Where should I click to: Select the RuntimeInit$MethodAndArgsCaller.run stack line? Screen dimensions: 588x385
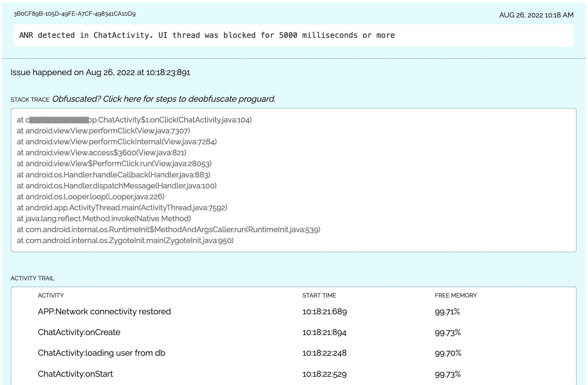pyautogui.click(x=168, y=229)
